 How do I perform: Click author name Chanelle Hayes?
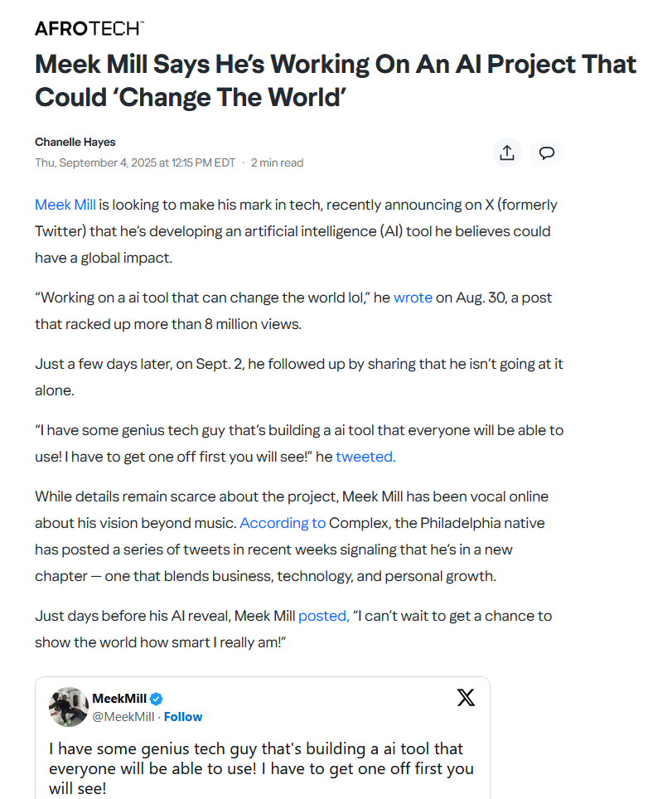(75, 143)
